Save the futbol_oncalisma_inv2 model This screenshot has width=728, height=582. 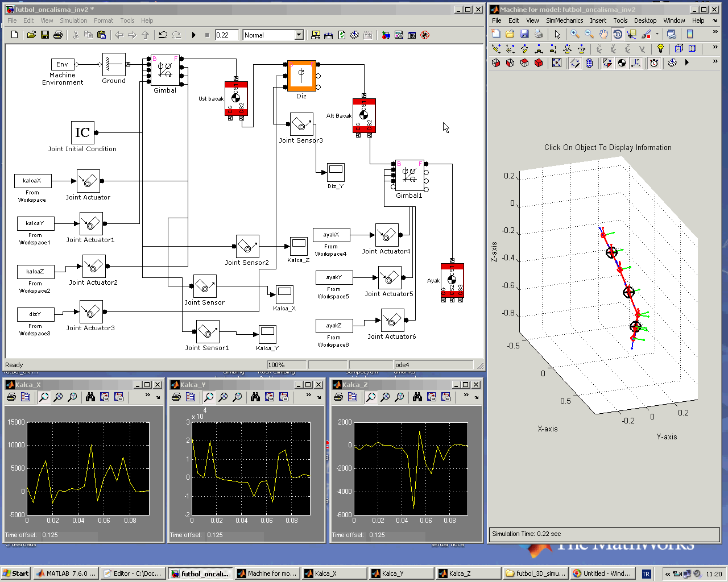pyautogui.click(x=45, y=35)
